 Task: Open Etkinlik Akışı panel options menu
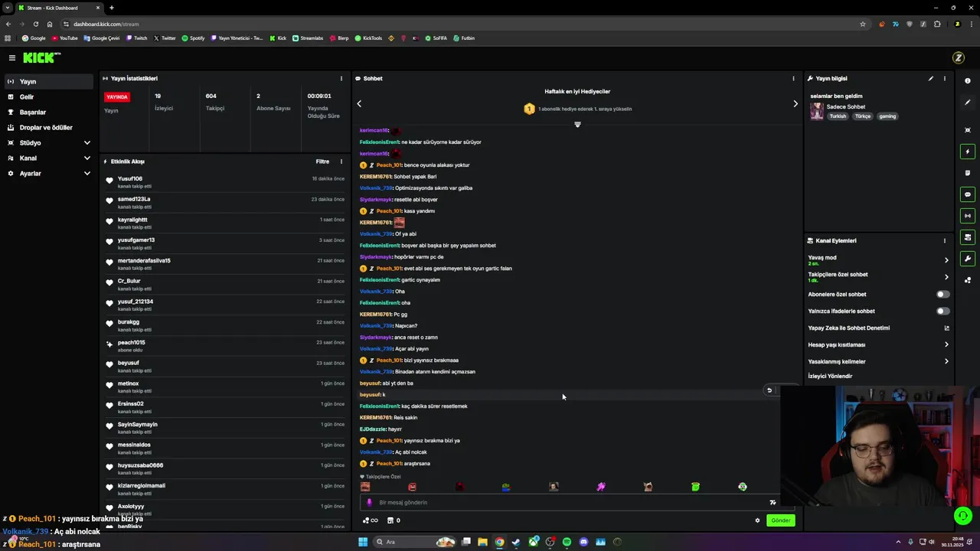pyautogui.click(x=341, y=161)
